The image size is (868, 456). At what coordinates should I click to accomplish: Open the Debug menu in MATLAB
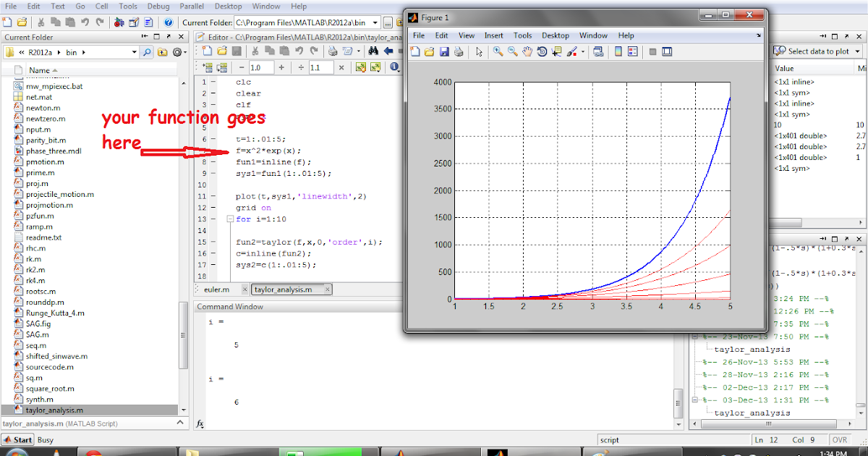pyautogui.click(x=158, y=7)
